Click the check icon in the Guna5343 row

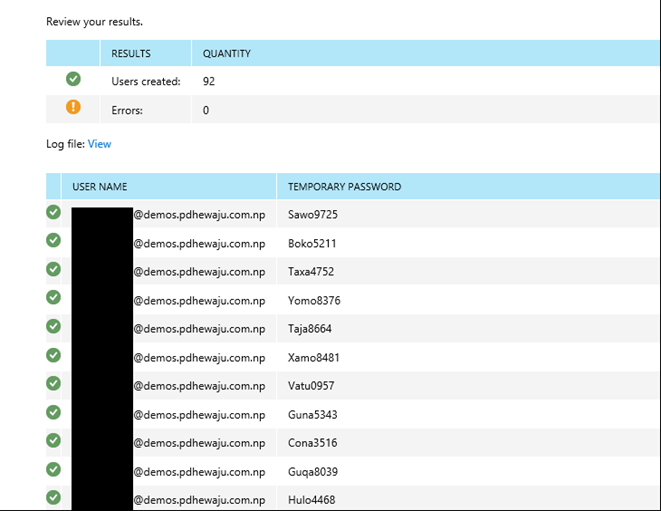pyautogui.click(x=54, y=412)
